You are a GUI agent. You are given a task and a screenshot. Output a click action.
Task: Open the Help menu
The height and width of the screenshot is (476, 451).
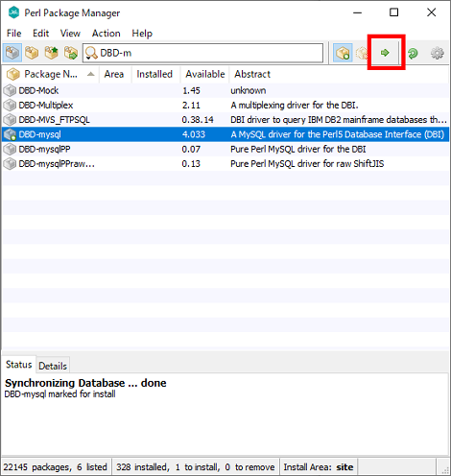point(142,34)
